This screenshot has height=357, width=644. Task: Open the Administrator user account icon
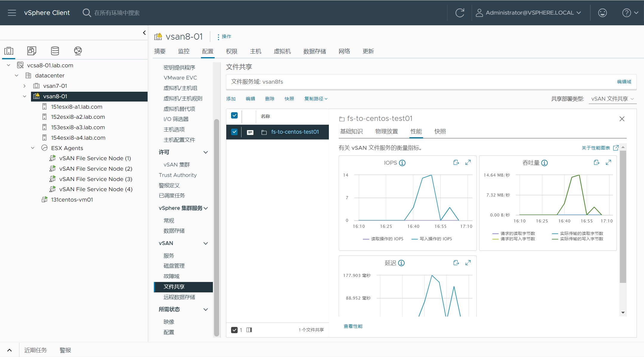479,13
